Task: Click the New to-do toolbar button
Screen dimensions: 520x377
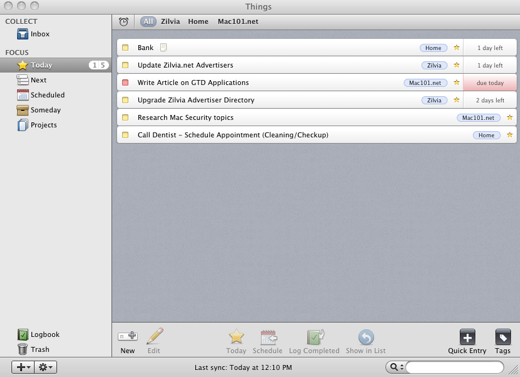Action: (128, 341)
